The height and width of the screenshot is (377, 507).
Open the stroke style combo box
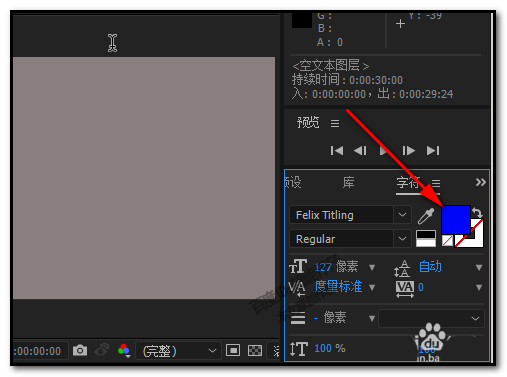(x=431, y=318)
